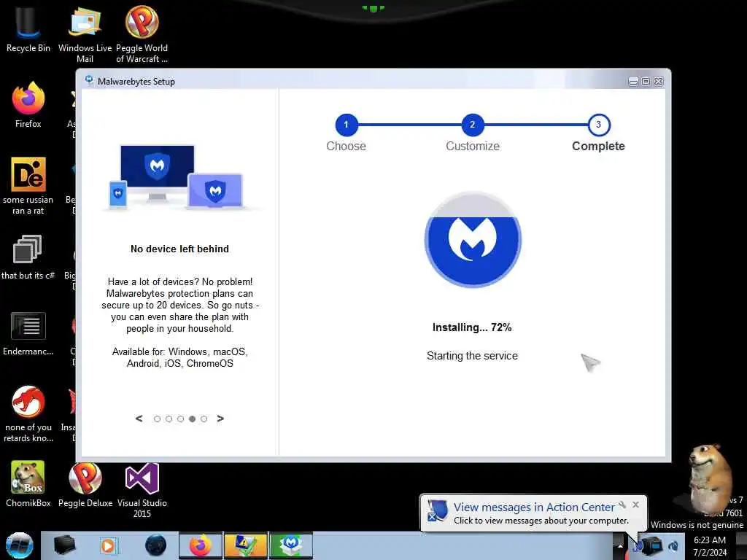
Task: Open the 'some russian ran a rat' icon
Action: [28, 186]
